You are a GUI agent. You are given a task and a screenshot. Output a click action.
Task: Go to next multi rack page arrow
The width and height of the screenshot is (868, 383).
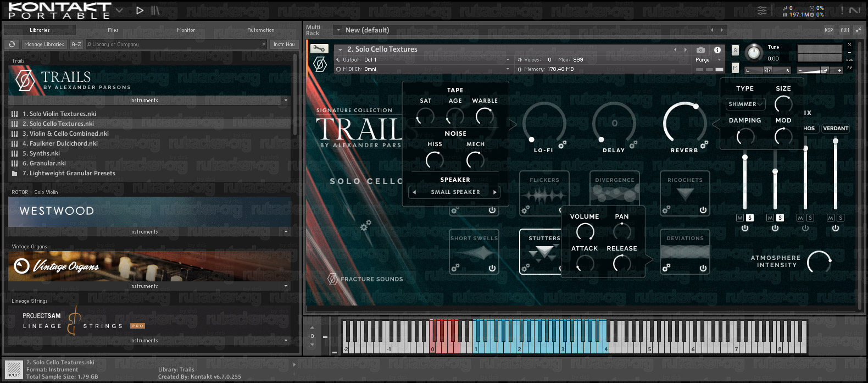tap(721, 30)
